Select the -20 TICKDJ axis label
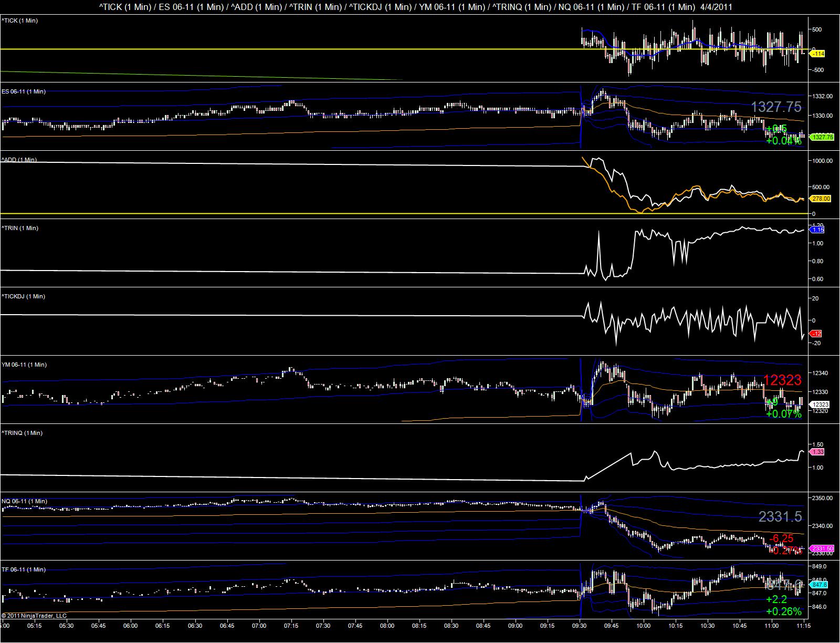The image size is (840, 643). click(815, 343)
